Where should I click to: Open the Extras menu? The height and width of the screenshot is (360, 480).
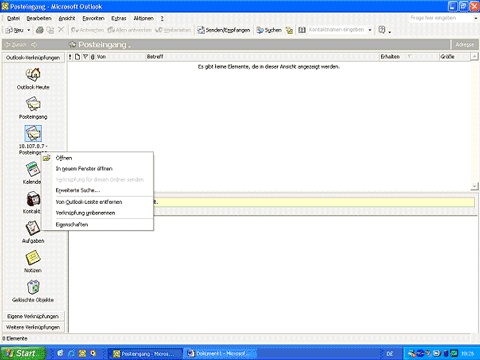tap(119, 18)
